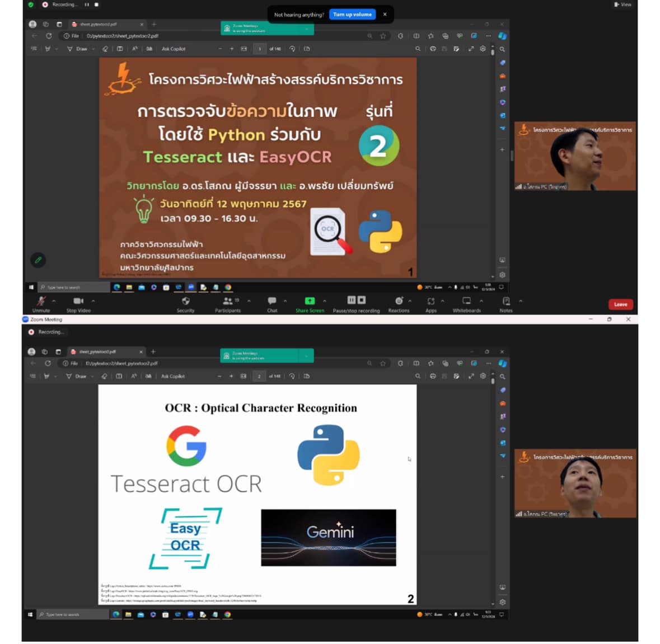
Task: Expand video options arrow next to Stop Video
Action: 93,301
